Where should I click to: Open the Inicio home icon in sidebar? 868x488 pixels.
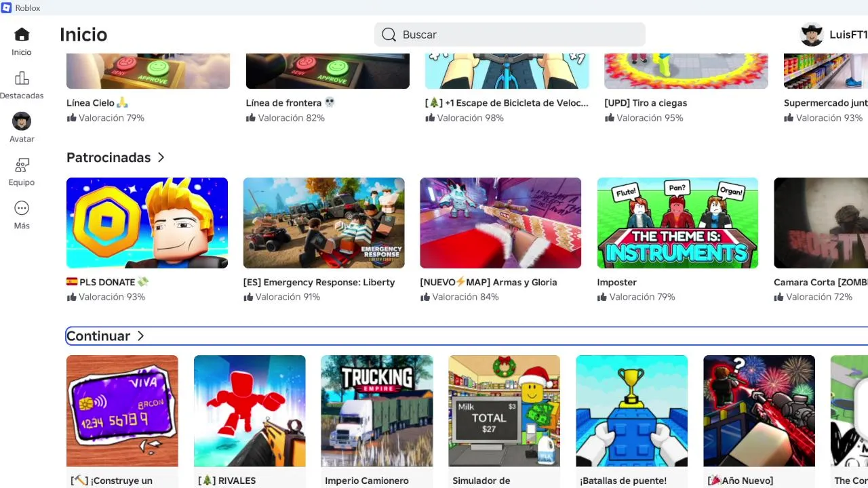(x=22, y=35)
